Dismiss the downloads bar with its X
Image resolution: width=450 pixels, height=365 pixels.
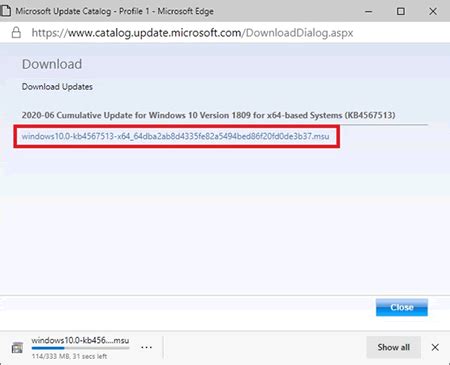point(435,347)
